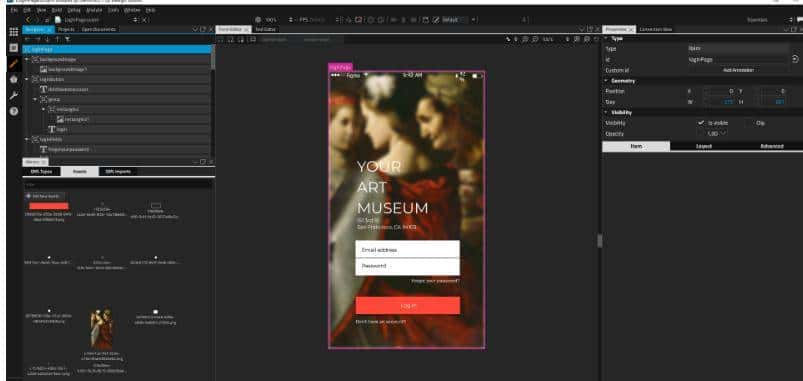Click the zoom gear icon in top toolbar
The image size is (803, 381).
coord(258,19)
